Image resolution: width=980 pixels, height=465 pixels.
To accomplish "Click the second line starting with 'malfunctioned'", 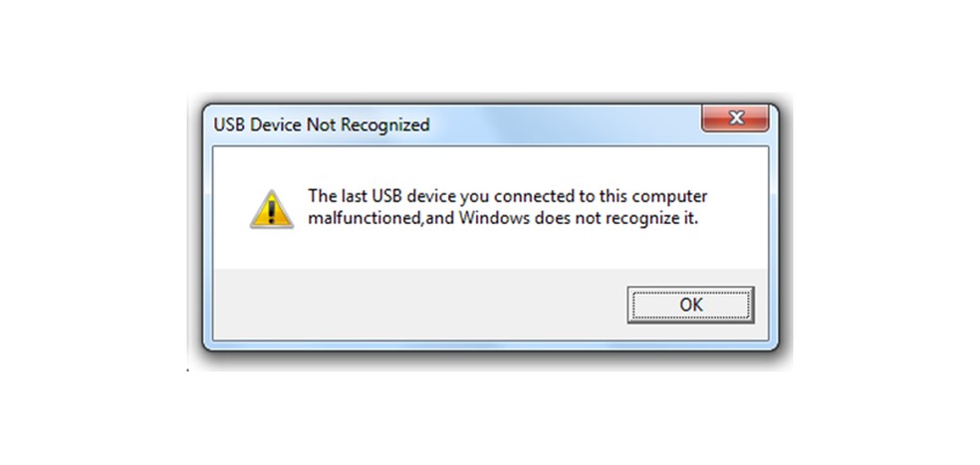I will click(503, 220).
